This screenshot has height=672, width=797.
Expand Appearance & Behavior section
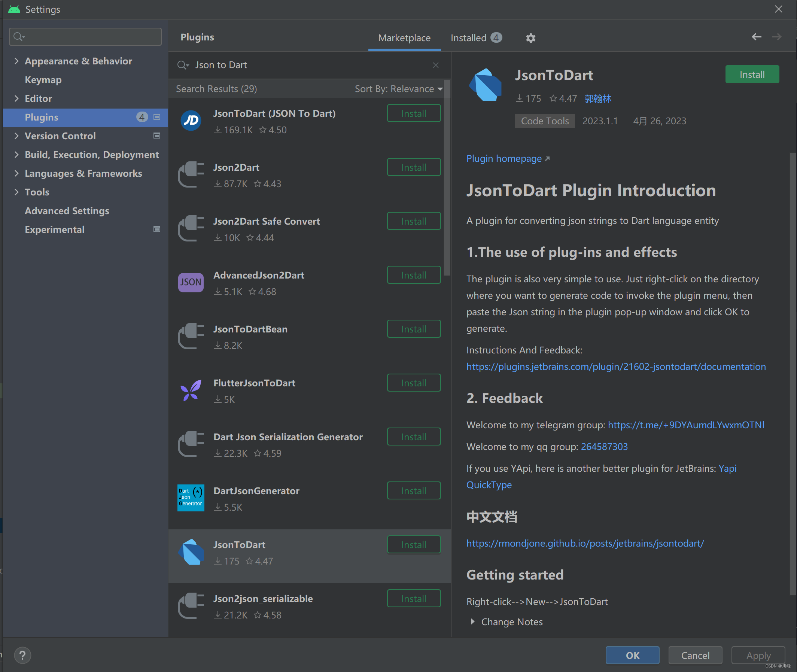[16, 61]
